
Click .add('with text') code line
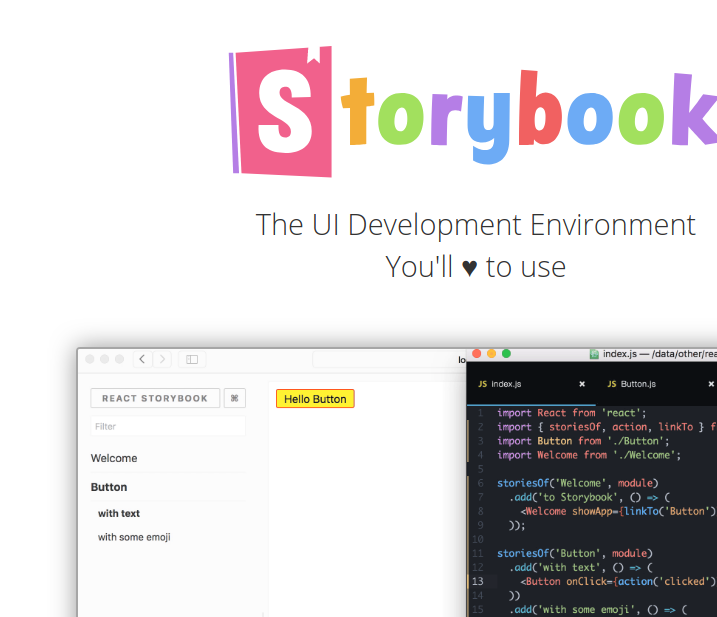point(581,568)
